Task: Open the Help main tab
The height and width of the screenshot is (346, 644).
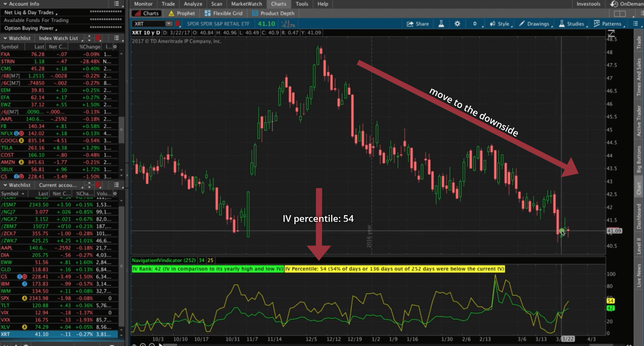Action: pos(323,4)
